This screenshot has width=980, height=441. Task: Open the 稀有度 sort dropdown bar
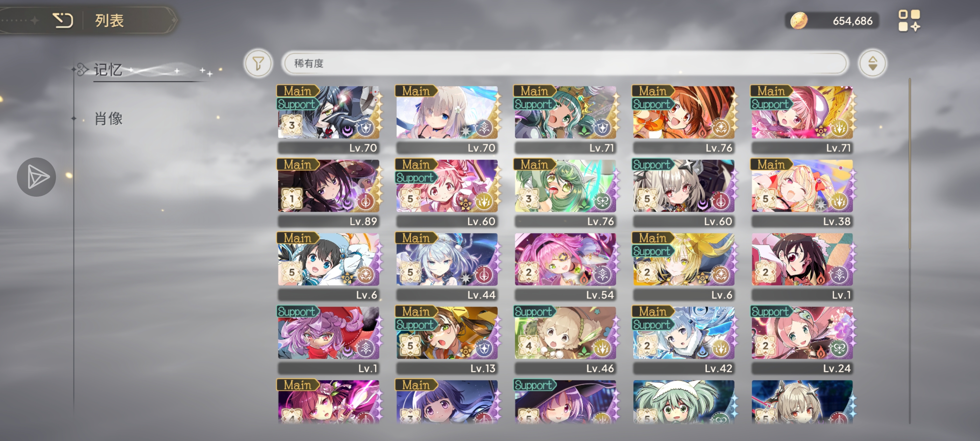(x=565, y=63)
